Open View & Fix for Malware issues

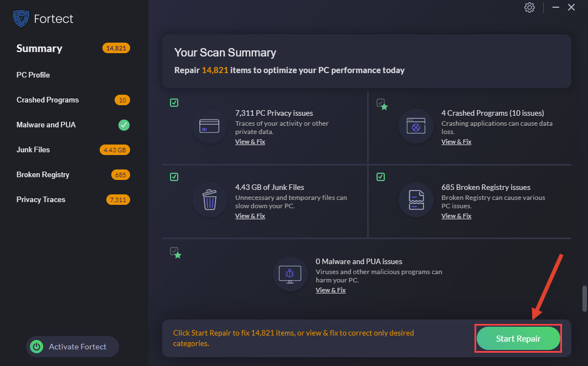(x=331, y=290)
